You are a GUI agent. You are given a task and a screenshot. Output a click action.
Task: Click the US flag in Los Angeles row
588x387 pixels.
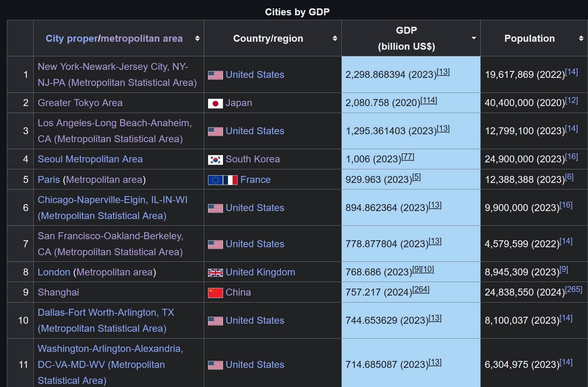[x=215, y=131]
